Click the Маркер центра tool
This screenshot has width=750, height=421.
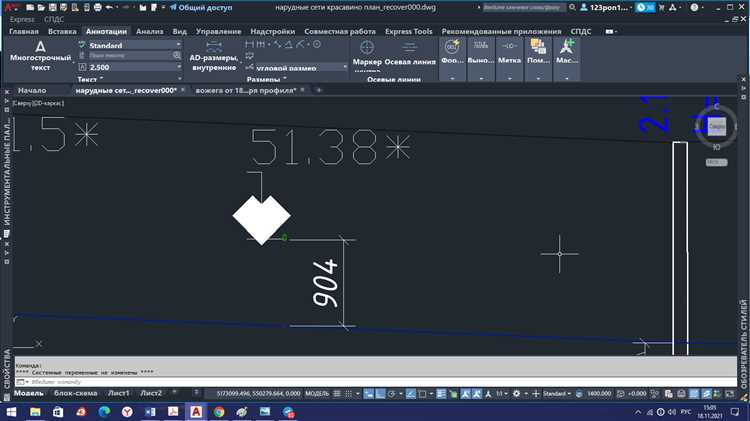tap(367, 54)
